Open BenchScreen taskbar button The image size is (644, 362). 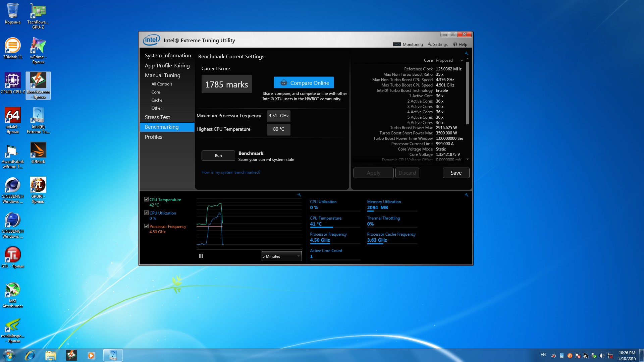click(71, 355)
